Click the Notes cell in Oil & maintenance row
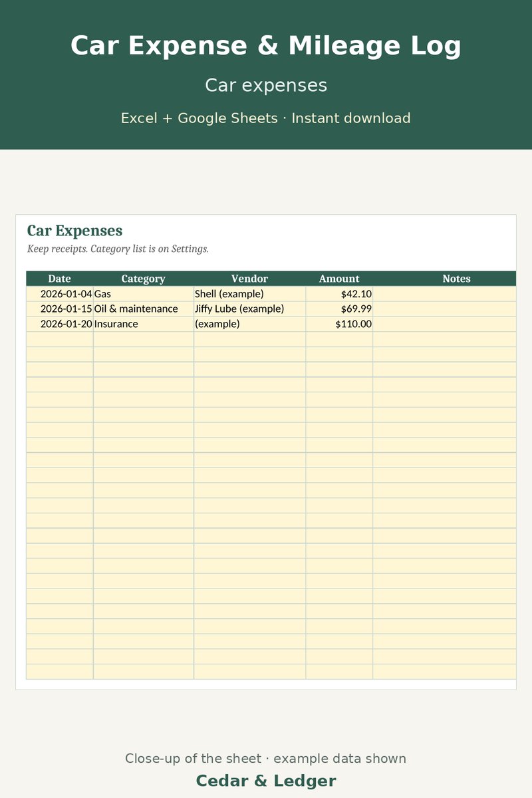This screenshot has width=532, height=798. coord(444,309)
